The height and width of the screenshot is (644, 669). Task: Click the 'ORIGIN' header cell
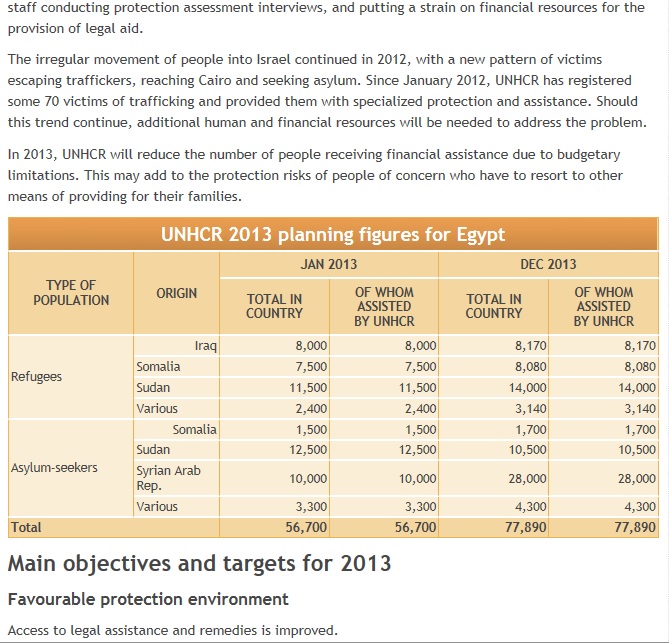(x=176, y=293)
